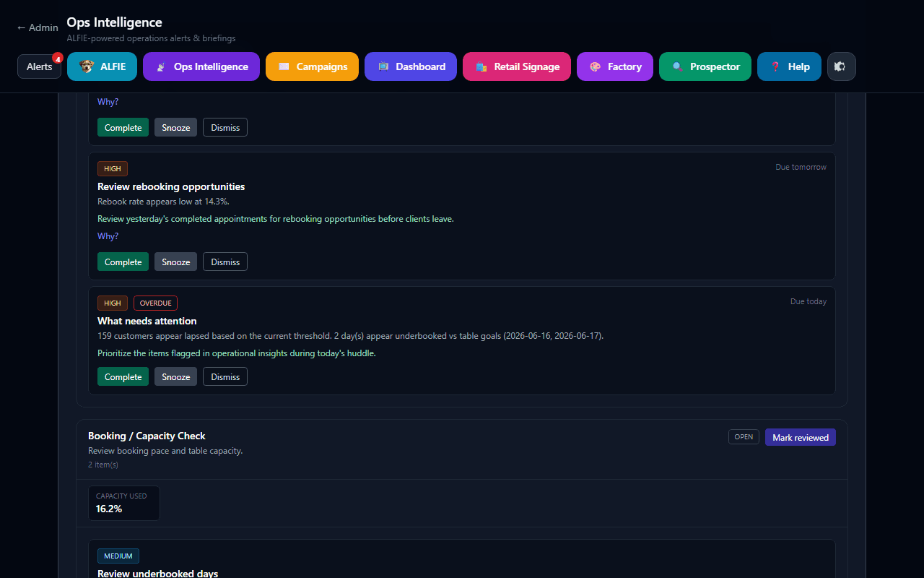Go back to Admin
Screen dimensions: 924x578
click(x=38, y=27)
